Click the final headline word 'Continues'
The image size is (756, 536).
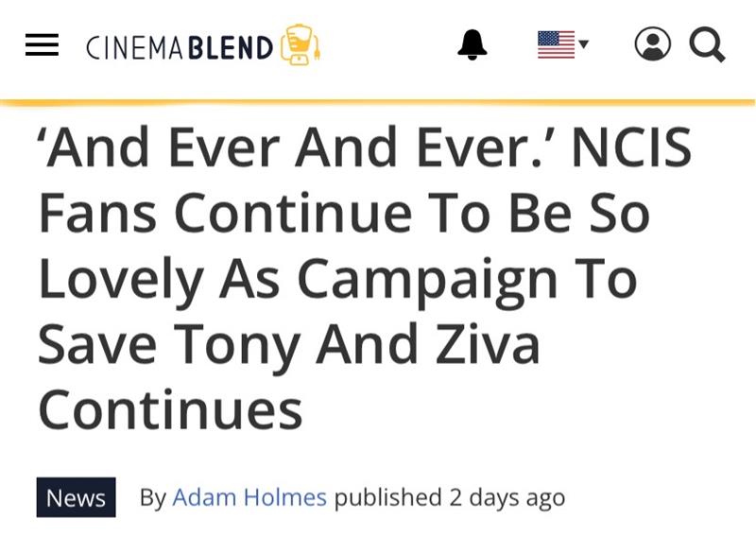[170, 409]
